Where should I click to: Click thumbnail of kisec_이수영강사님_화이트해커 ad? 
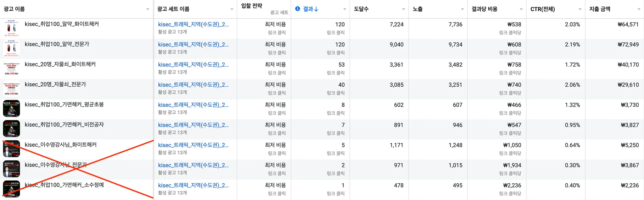pos(11,149)
